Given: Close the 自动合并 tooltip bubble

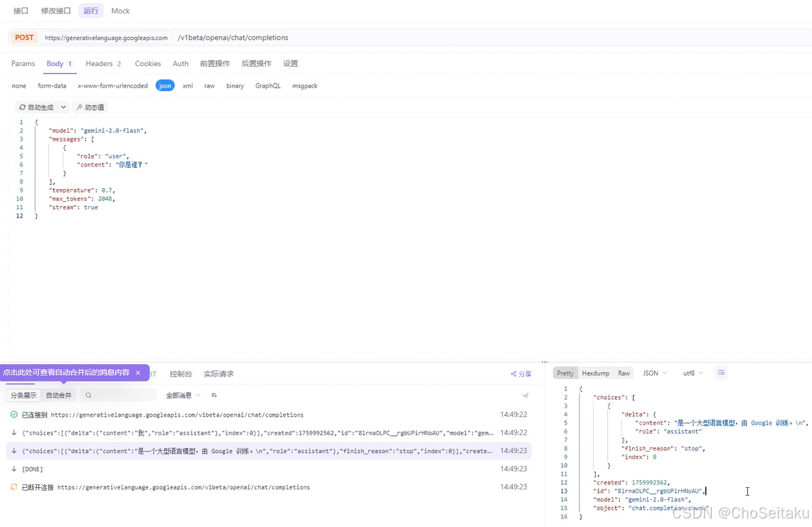Looking at the screenshot, I should point(138,373).
